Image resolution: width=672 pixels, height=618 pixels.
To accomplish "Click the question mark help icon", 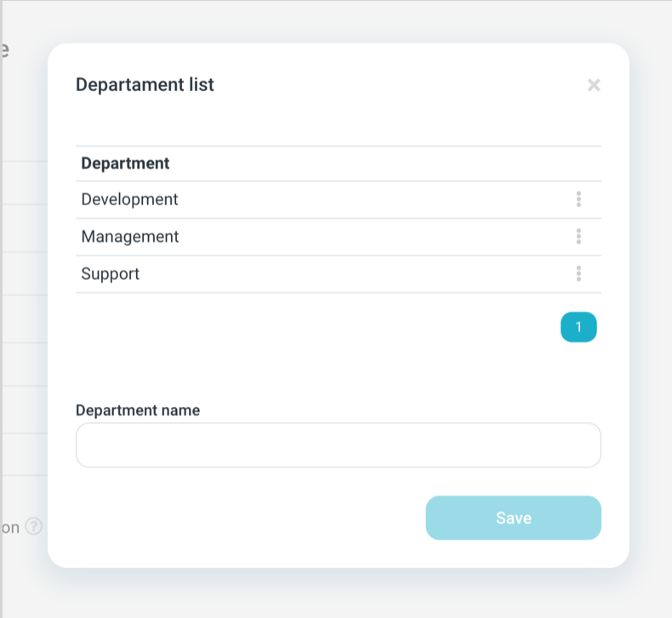I will tap(33, 526).
